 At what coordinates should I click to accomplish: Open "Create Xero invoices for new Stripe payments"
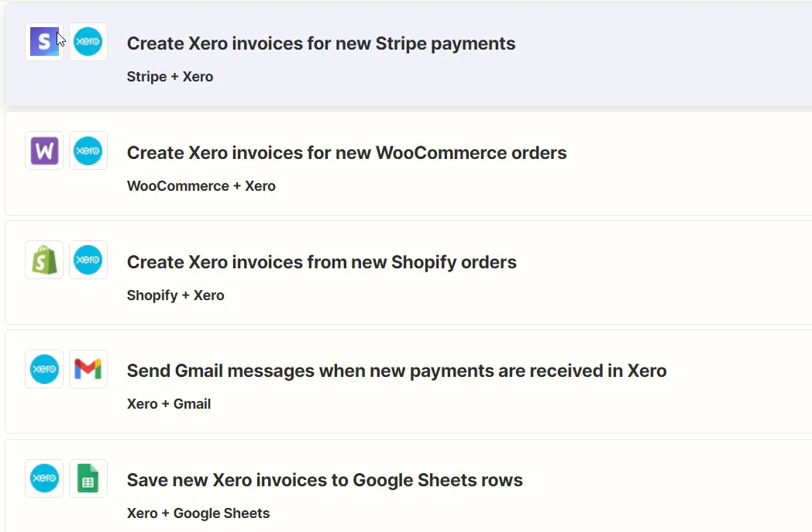[x=321, y=43]
